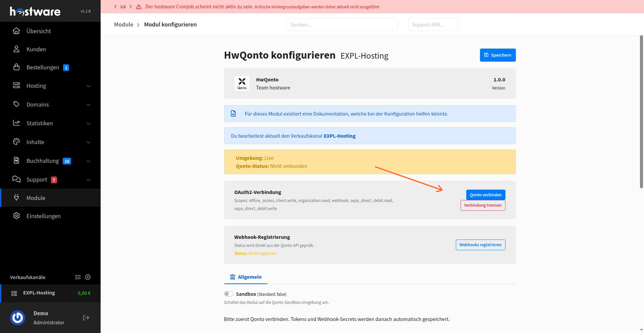
Task: Expand the Inhalte menu chevron
Action: point(89,142)
